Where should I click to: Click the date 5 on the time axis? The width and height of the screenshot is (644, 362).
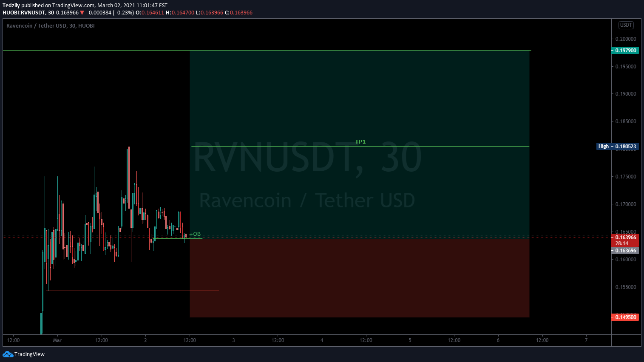410,340
